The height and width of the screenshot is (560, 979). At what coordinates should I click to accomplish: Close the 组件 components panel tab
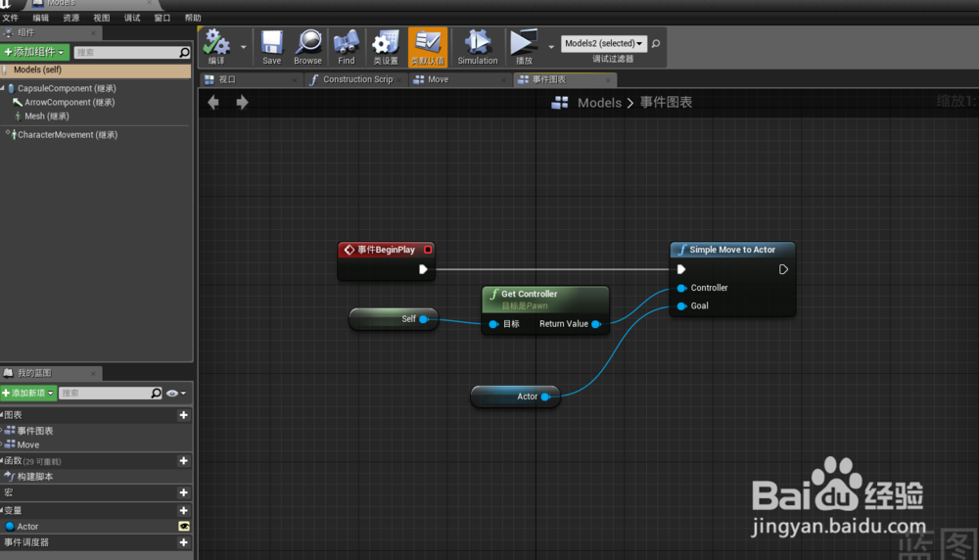[93, 33]
